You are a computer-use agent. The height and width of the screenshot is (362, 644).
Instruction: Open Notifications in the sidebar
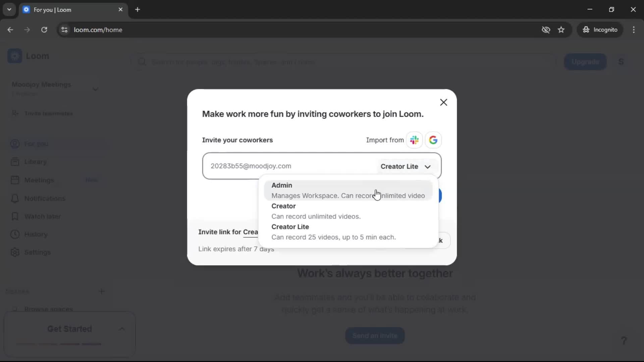[44, 198]
